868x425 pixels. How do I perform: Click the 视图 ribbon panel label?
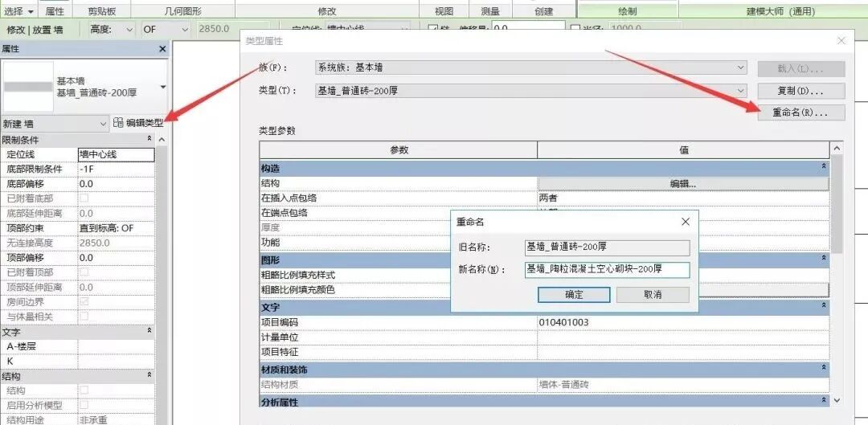444,11
